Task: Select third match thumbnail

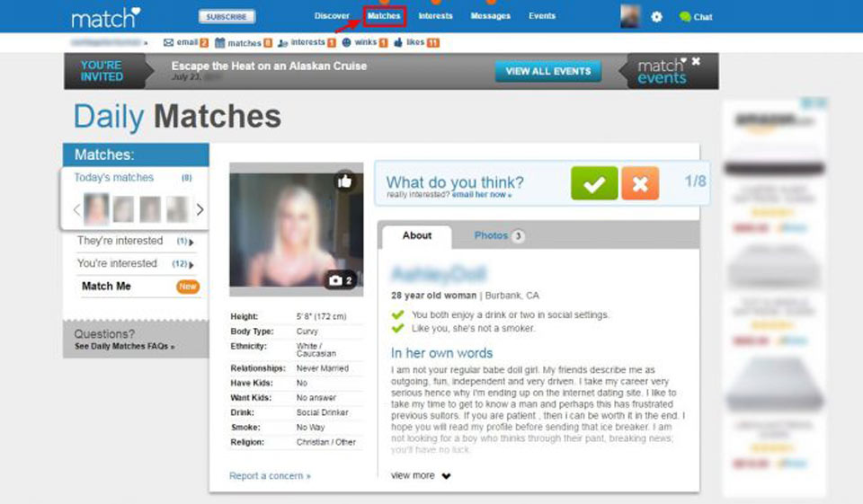Action: click(x=150, y=209)
